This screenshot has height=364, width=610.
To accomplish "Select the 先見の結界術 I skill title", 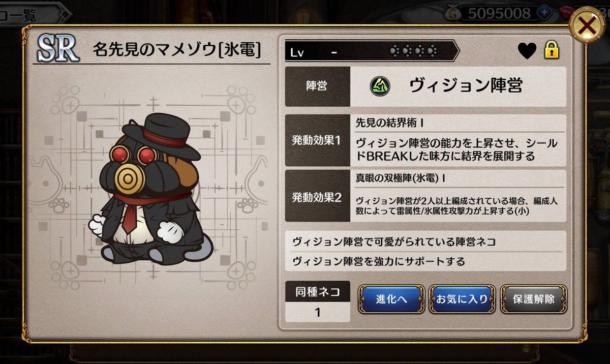I will pos(390,123).
